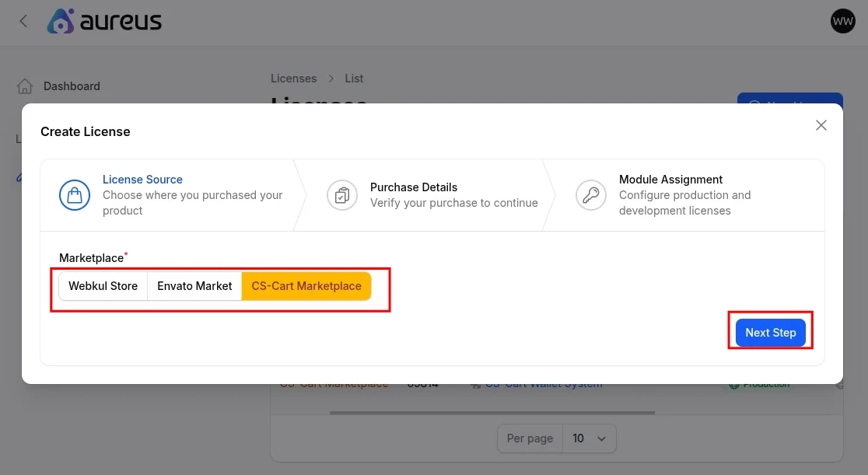The width and height of the screenshot is (868, 475).
Task: Click the key icon beside Module Assignment
Action: tap(591, 195)
